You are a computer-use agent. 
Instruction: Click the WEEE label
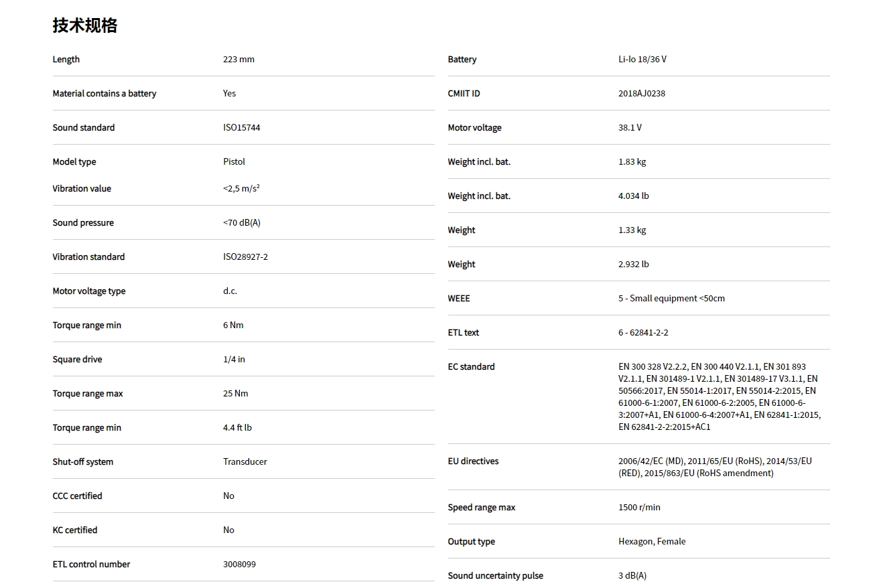[x=459, y=299]
